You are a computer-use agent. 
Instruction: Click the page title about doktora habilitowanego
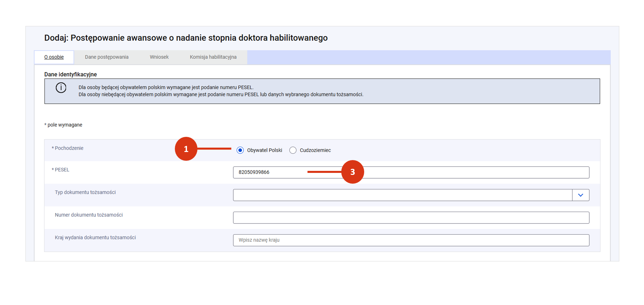186,38
